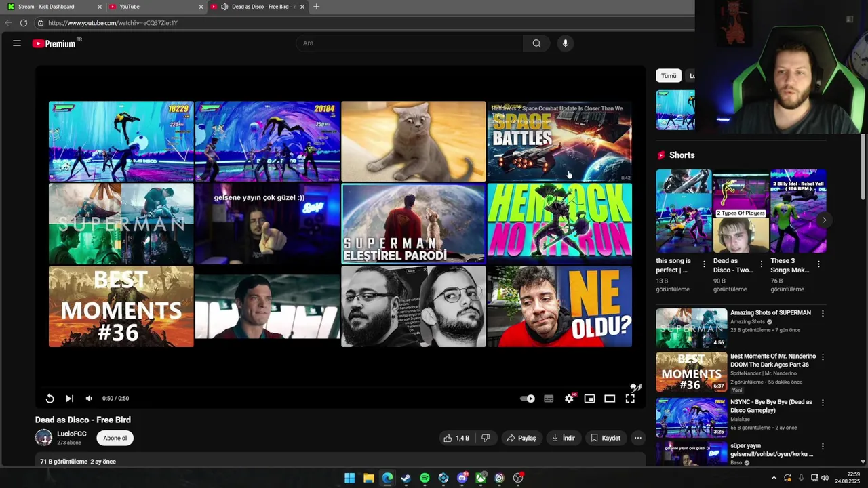Start voice search with the microphone

[x=566, y=43]
